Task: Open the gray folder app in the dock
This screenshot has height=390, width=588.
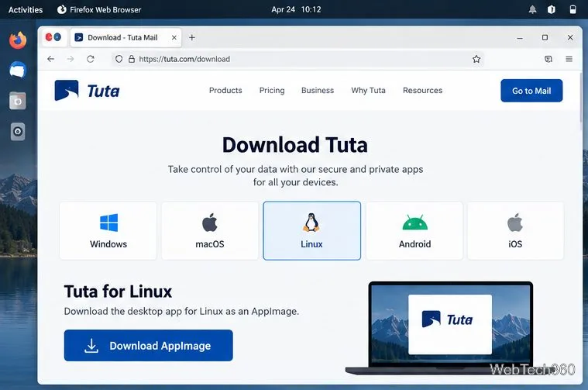Action: [x=18, y=101]
